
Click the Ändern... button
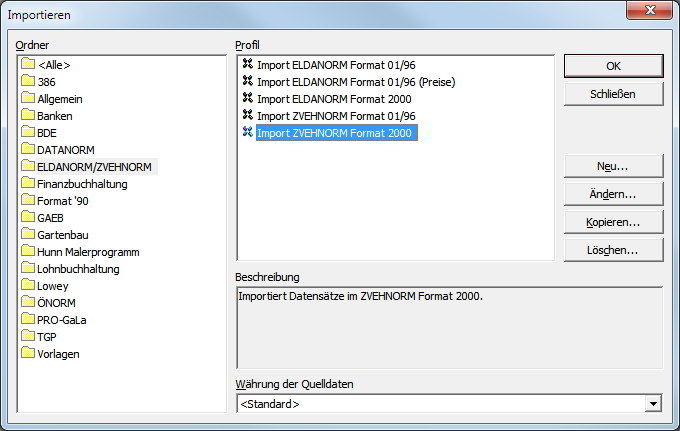[x=613, y=193]
